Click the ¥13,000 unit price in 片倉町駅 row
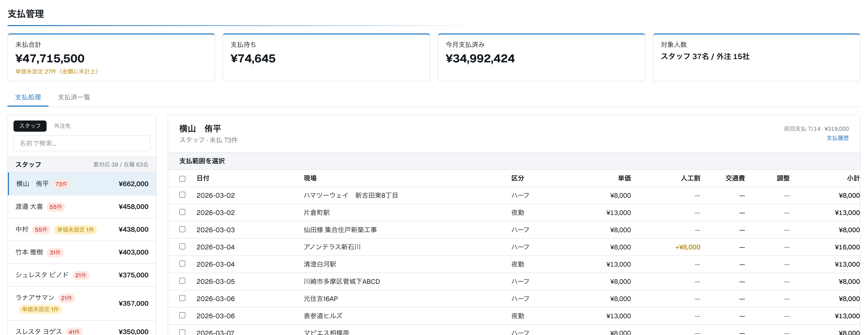 point(618,213)
